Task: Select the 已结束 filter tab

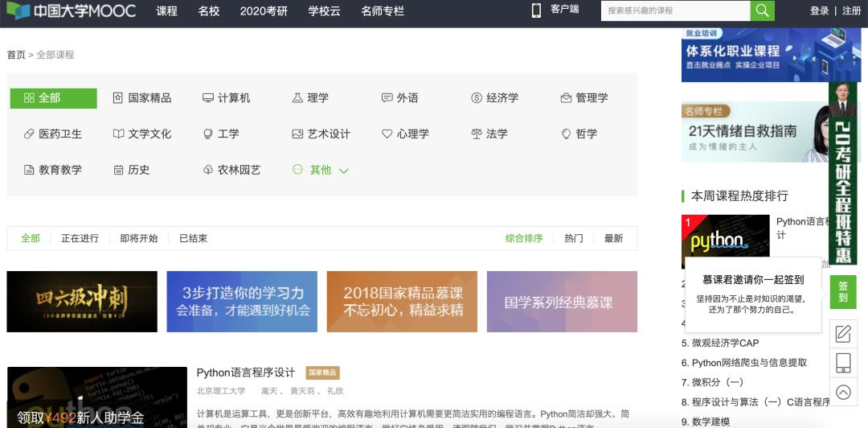Action: [193, 238]
